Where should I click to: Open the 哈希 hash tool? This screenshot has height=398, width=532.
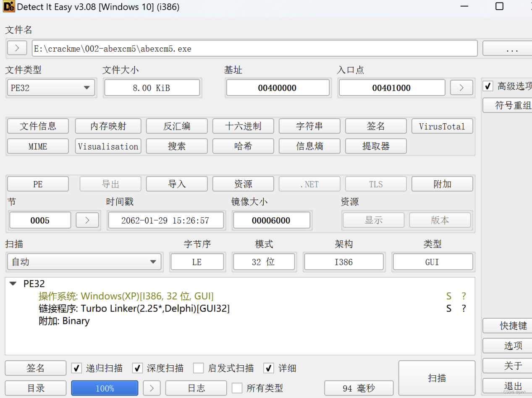[243, 146]
